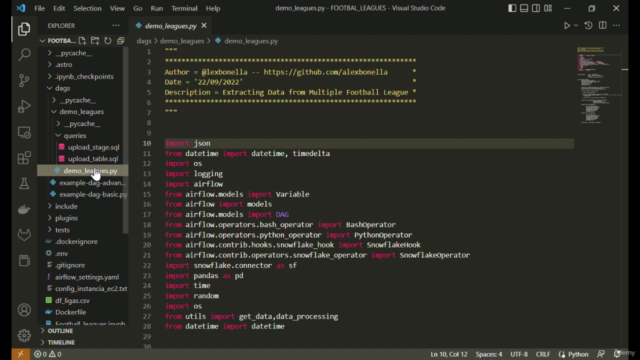
Task: Open upload_stage.sql file
Action: click(x=93, y=147)
